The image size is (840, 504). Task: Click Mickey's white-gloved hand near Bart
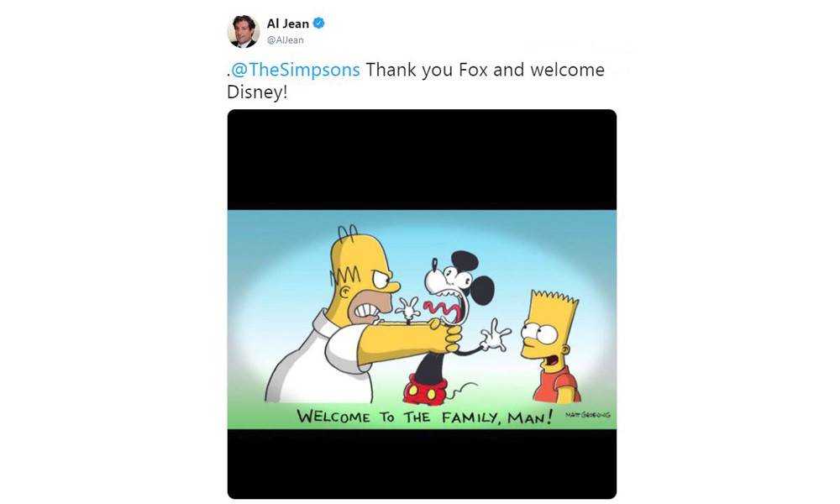coord(496,335)
